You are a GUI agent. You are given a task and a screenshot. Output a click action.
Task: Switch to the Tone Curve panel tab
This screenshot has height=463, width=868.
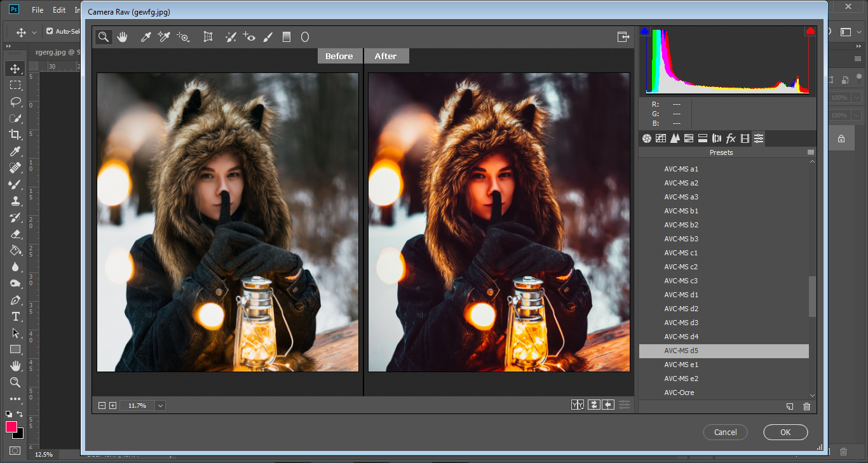coord(661,138)
